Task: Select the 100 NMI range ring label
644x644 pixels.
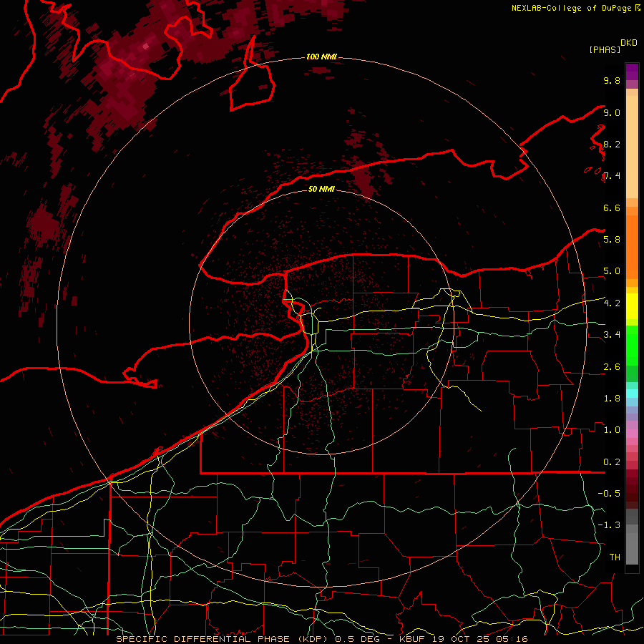Action: click(321, 57)
